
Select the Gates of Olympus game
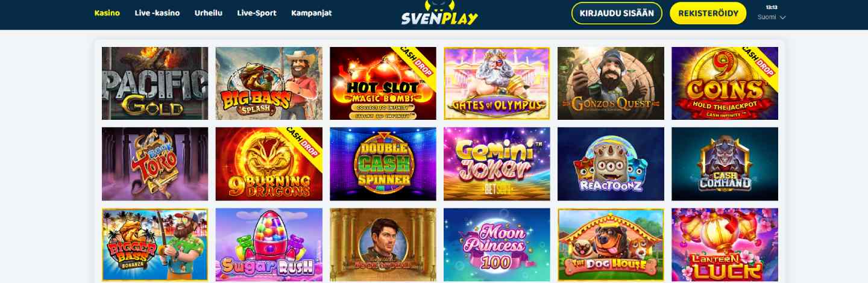[x=497, y=84]
